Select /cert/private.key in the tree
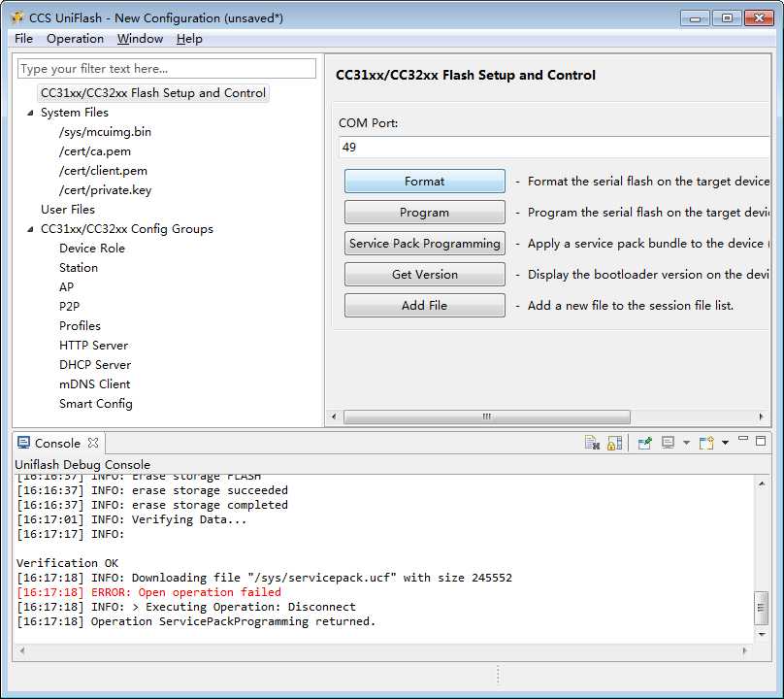Screen dimensions: 784x699 (105, 190)
